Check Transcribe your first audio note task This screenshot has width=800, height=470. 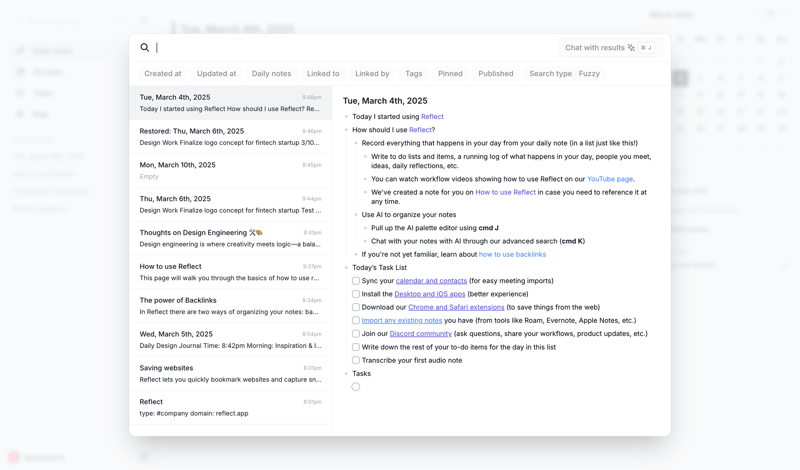356,360
